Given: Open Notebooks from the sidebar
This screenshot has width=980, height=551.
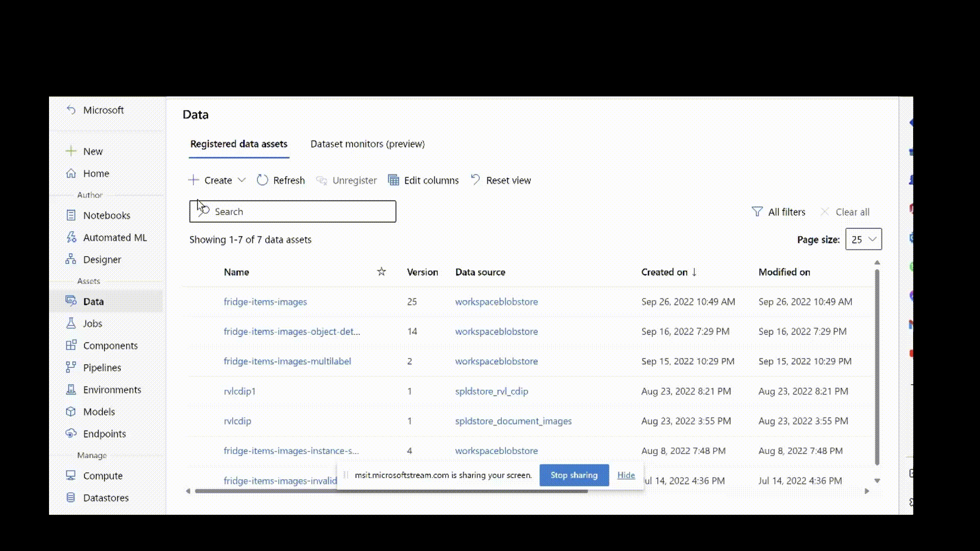Looking at the screenshot, I should [x=106, y=215].
